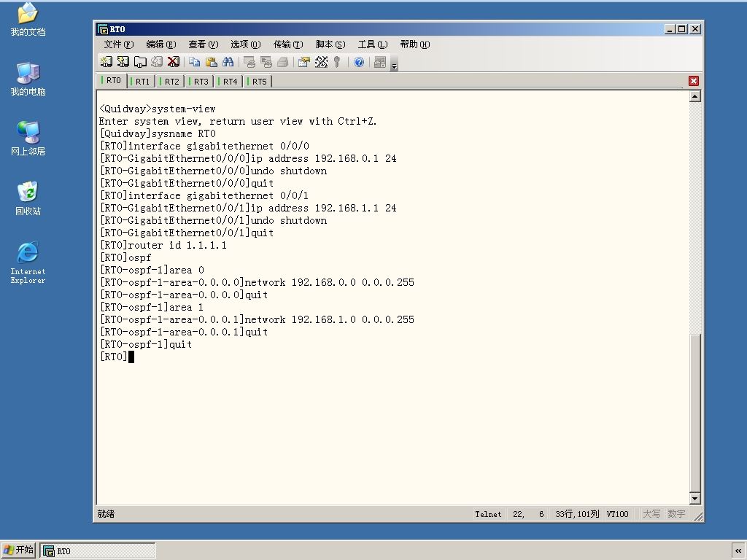Click the Print Screen icon

(249, 62)
